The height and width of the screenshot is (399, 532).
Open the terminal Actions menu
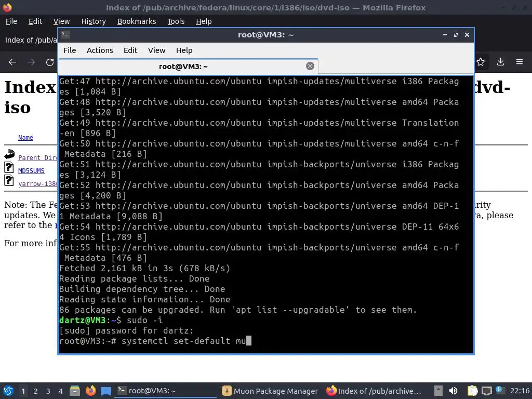click(x=100, y=50)
